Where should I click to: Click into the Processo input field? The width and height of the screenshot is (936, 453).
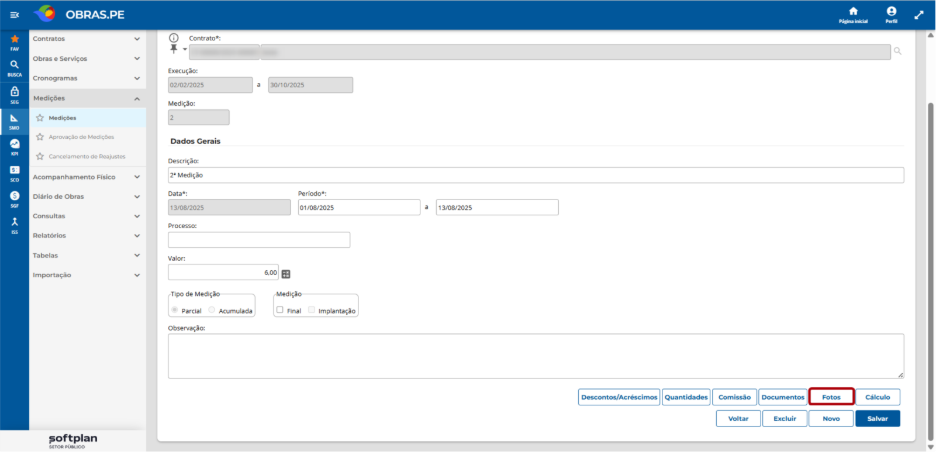259,240
